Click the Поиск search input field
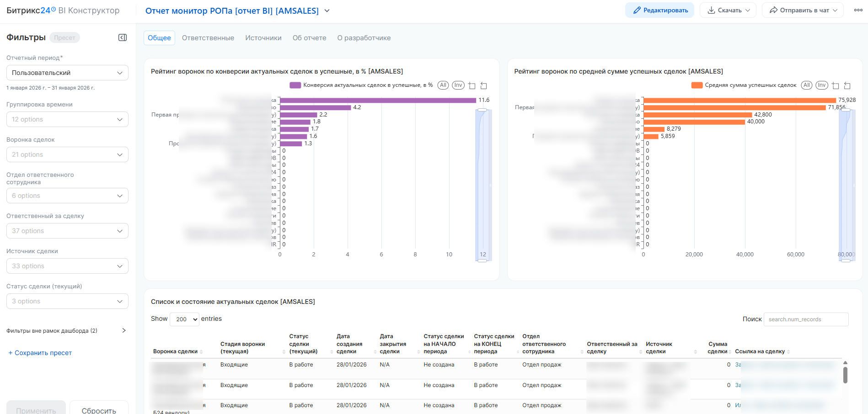 [x=806, y=319]
